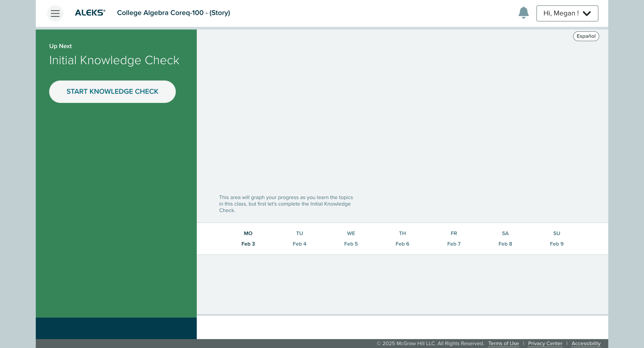Viewport: 644px width, 348px height.
Task: Open the hamburger navigation menu
Action: tap(55, 13)
